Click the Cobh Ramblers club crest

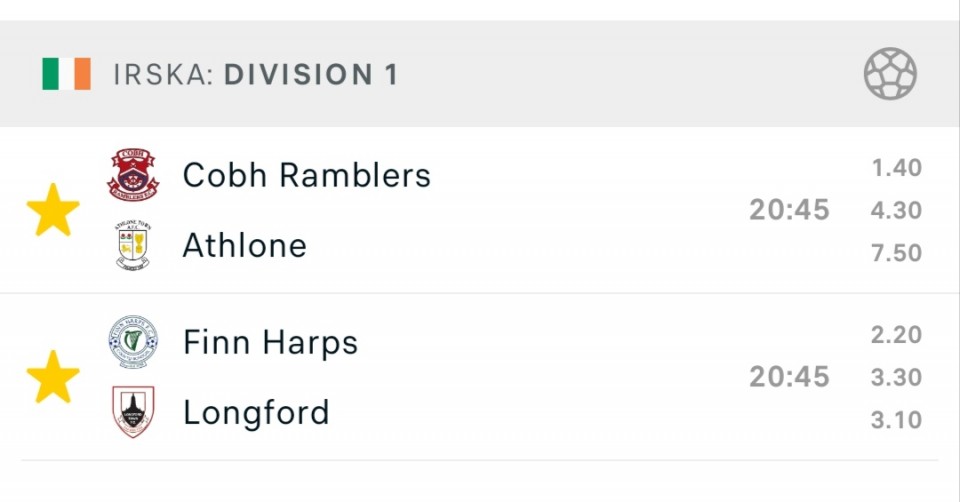pyautogui.click(x=133, y=175)
